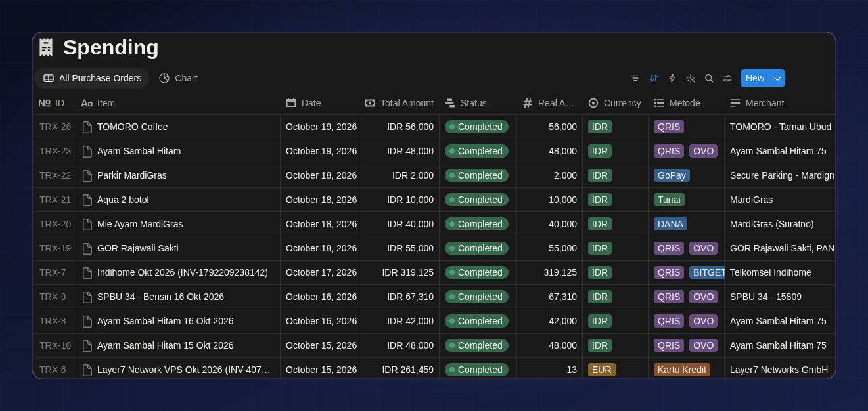
Task: Switch to the Chart view tab
Action: (178, 78)
